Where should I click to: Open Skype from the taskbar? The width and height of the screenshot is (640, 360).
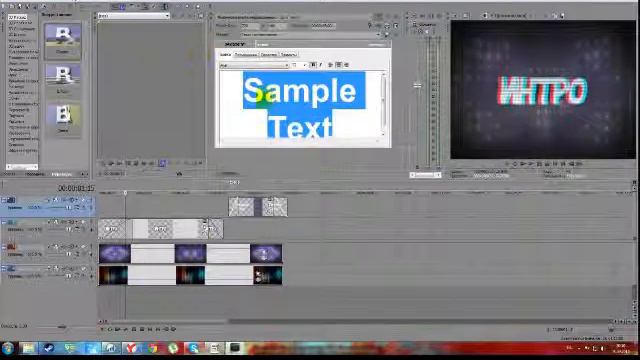coord(194,348)
